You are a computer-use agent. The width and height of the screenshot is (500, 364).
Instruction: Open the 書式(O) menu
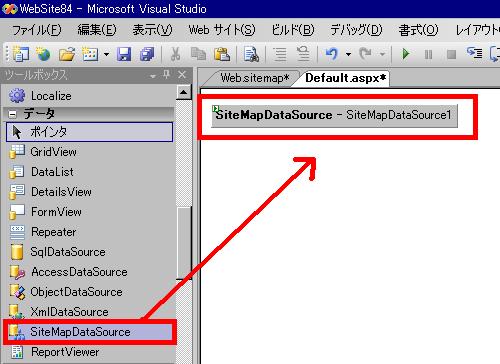point(418,30)
